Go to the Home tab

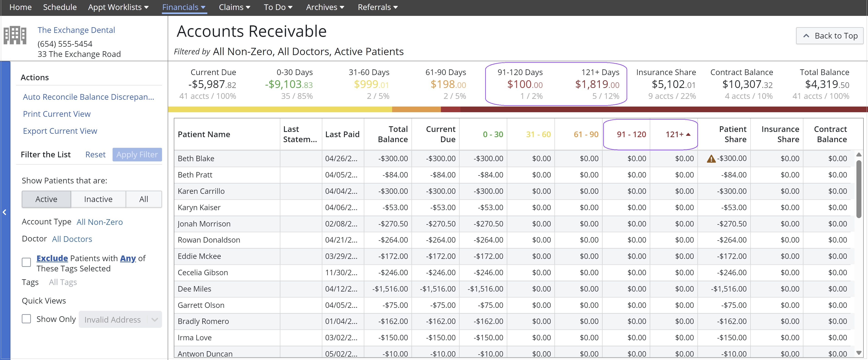point(21,7)
